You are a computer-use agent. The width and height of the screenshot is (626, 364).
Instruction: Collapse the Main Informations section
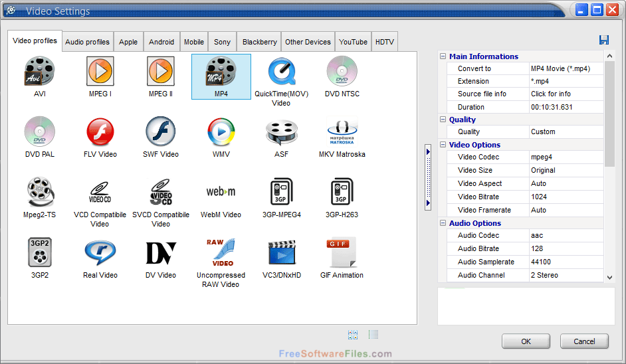point(443,56)
